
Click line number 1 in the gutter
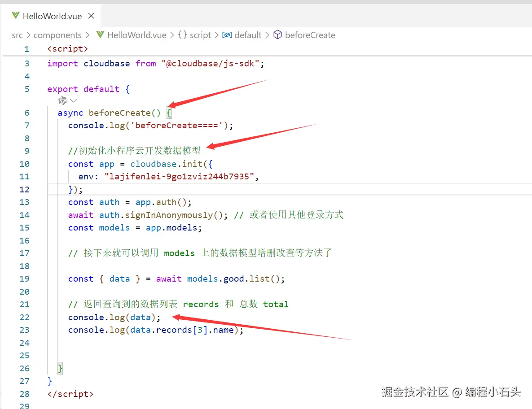[27, 49]
